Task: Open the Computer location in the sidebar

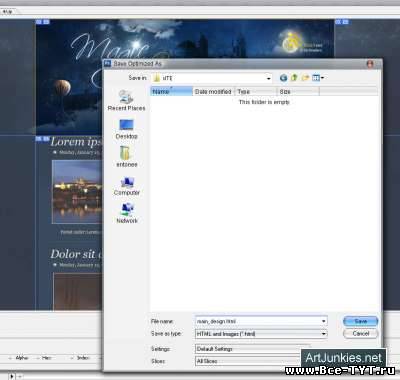Action: click(127, 186)
